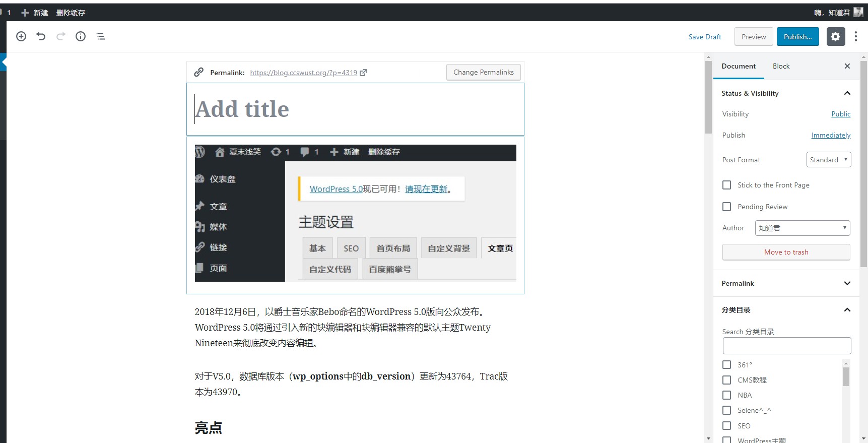Open the block navigation list icon
This screenshot has width=868, height=443.
point(101,36)
